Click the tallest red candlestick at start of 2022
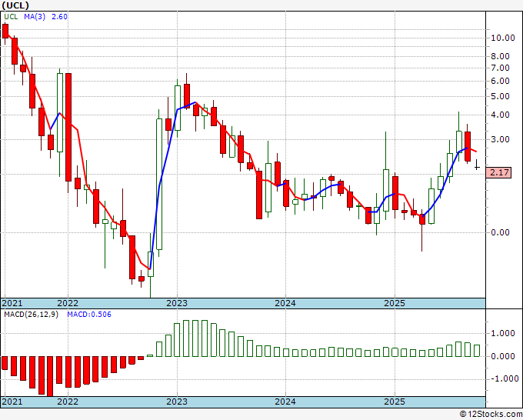Image resolution: width=523 pixels, height=420 pixels. [68, 127]
